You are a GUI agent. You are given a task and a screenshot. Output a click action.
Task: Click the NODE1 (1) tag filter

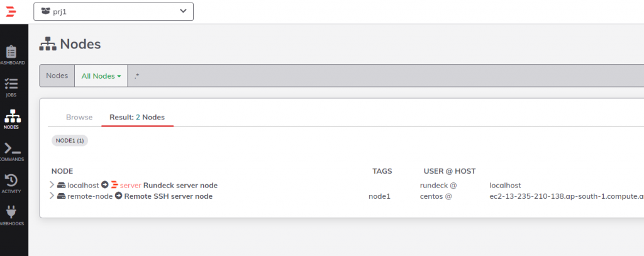70,141
